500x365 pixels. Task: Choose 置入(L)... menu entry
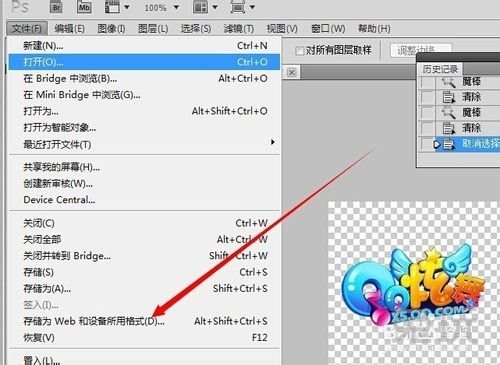click(x=144, y=360)
